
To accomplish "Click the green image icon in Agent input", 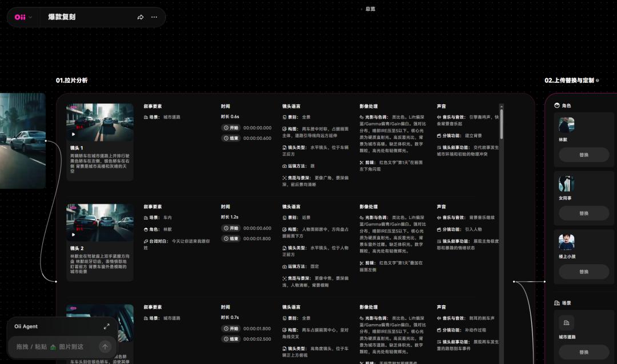I will (53, 347).
